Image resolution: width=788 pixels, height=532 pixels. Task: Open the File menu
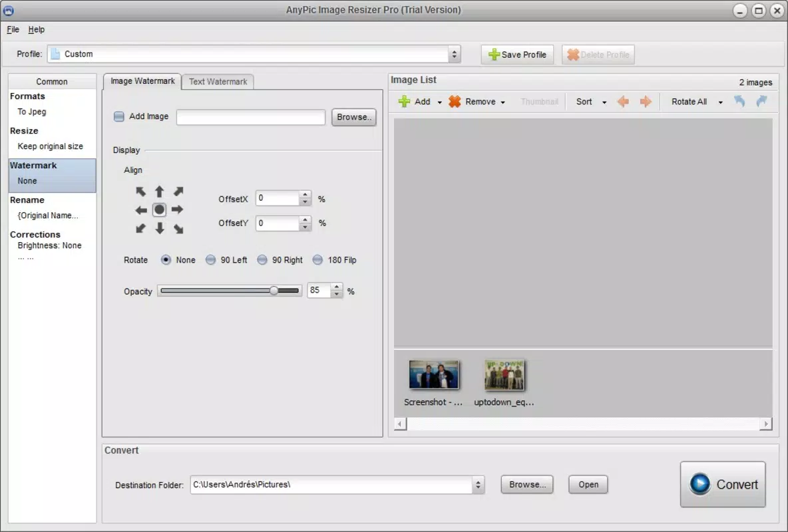pos(13,30)
